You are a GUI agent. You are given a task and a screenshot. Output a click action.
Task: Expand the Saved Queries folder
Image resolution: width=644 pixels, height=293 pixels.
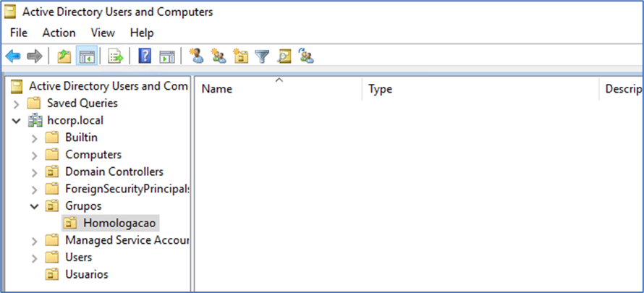(17, 103)
